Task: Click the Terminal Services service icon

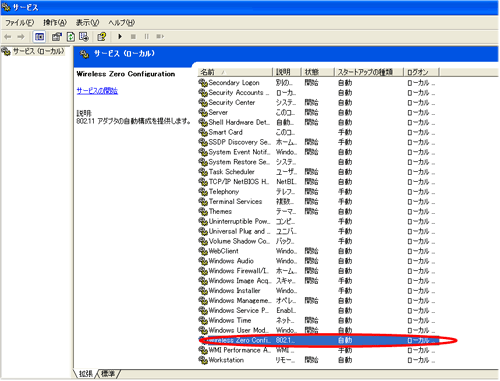Action: point(203,201)
